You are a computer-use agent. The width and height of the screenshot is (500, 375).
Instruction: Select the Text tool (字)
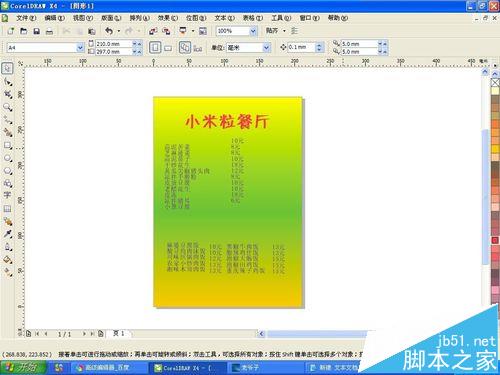pos(7,195)
